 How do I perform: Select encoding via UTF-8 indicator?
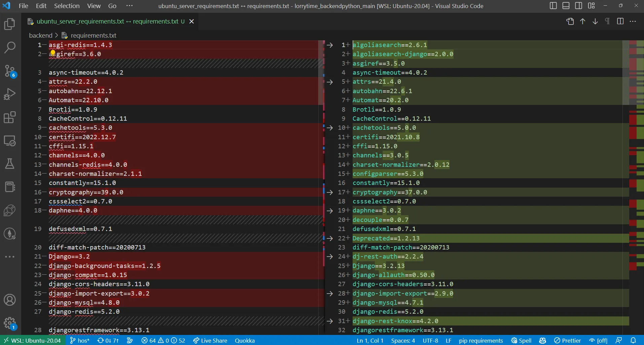pyautogui.click(x=430, y=340)
